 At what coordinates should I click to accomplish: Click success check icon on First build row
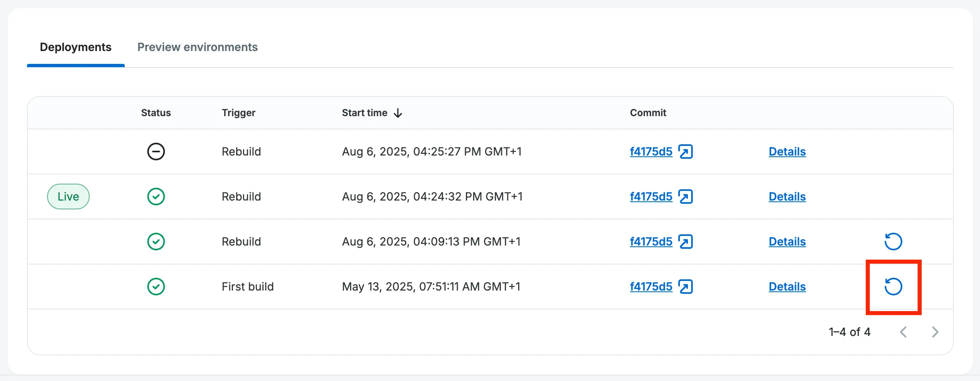pos(156,287)
